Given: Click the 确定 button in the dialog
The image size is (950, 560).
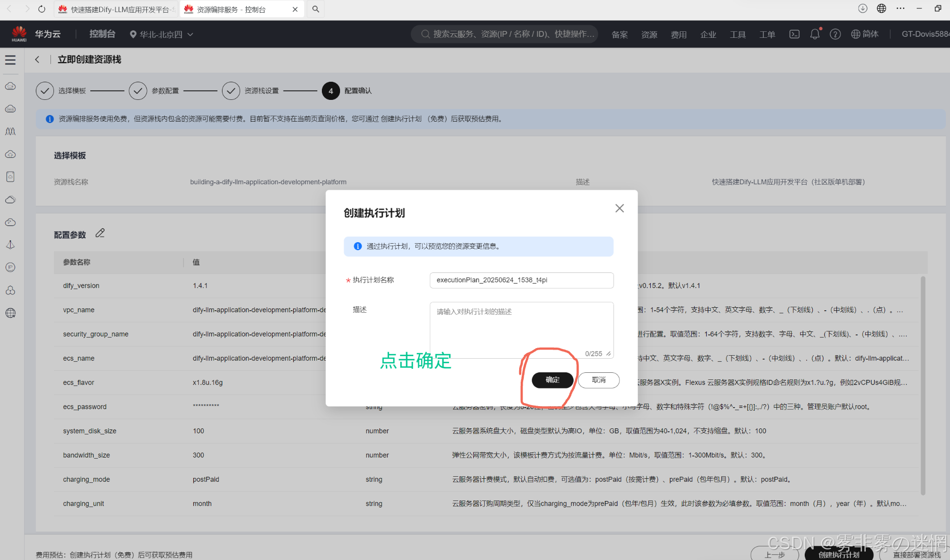Looking at the screenshot, I should click(x=552, y=380).
